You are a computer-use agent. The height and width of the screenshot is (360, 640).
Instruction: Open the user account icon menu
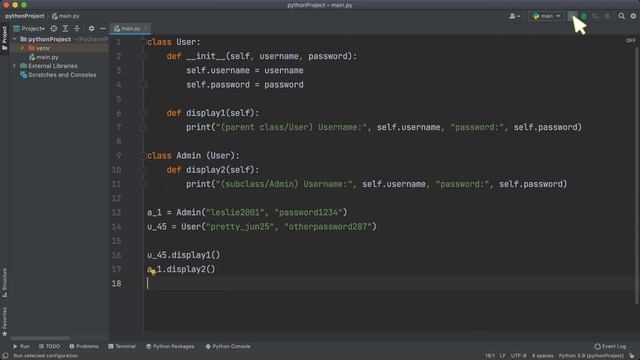(x=514, y=16)
